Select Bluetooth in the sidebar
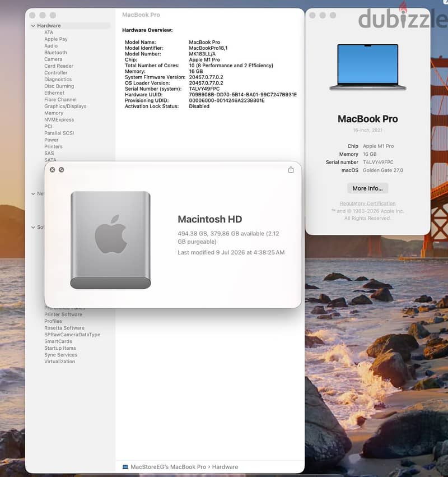This screenshot has height=477, width=448. pyautogui.click(x=55, y=53)
